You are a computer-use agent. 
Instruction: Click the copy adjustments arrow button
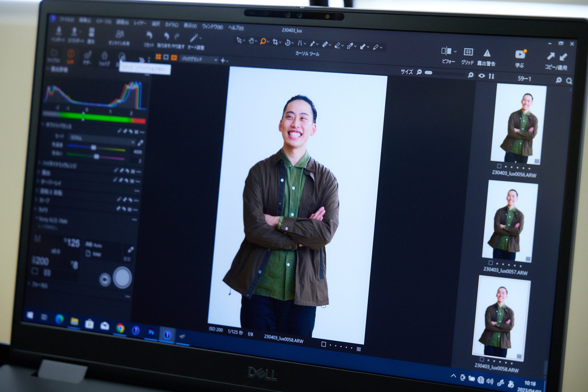551,56
